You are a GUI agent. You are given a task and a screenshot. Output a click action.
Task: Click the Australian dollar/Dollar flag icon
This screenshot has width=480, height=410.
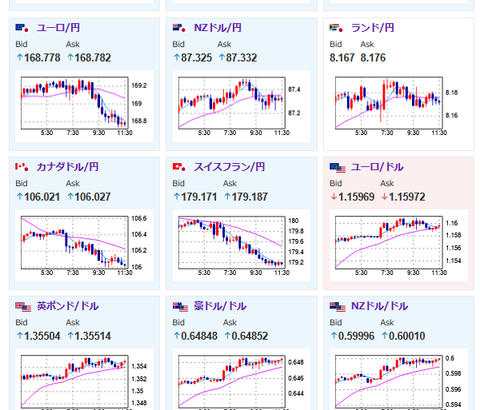pos(180,306)
